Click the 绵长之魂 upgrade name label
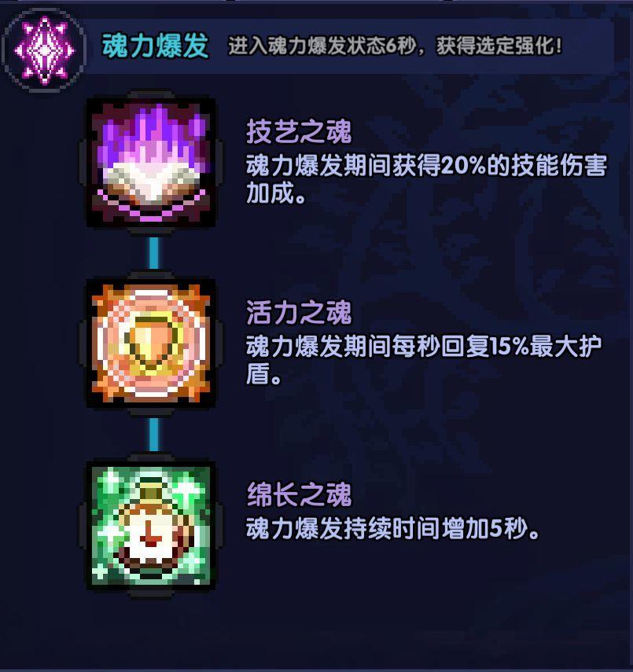 (x=299, y=494)
